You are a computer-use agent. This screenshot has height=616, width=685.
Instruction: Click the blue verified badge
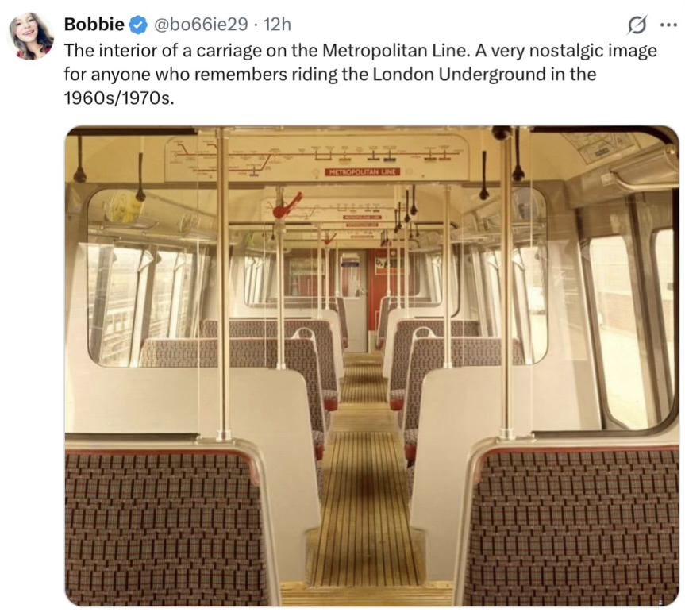pyautogui.click(x=139, y=25)
